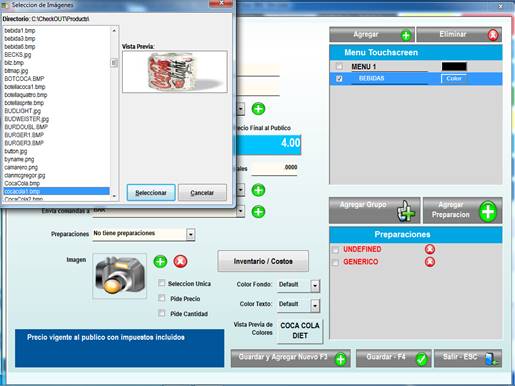Click green plus above Precio Final
Image resolution: width=515 pixels, height=386 pixels.
click(258, 109)
